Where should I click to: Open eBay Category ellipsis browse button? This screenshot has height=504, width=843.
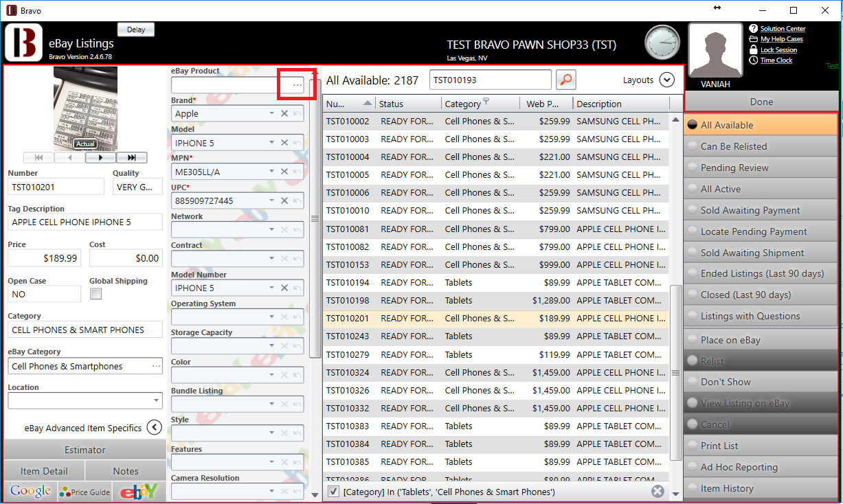pyautogui.click(x=156, y=366)
